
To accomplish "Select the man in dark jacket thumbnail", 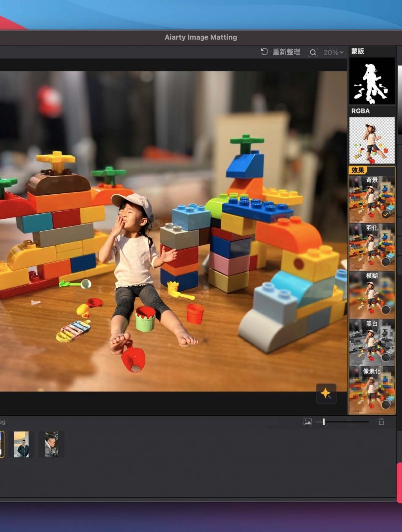I will [21, 444].
